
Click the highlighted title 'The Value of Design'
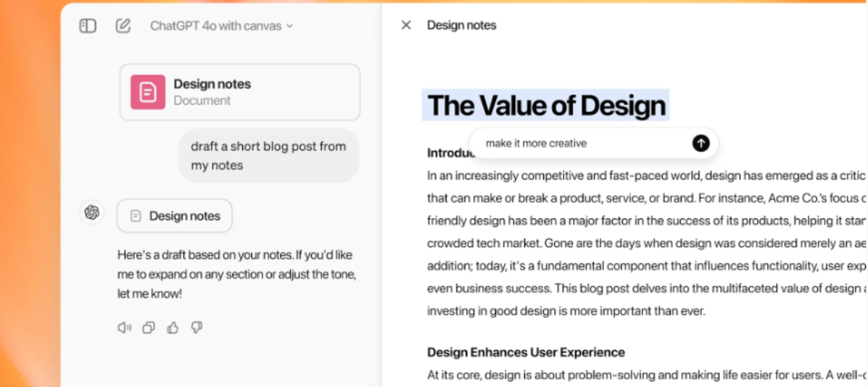point(546,106)
